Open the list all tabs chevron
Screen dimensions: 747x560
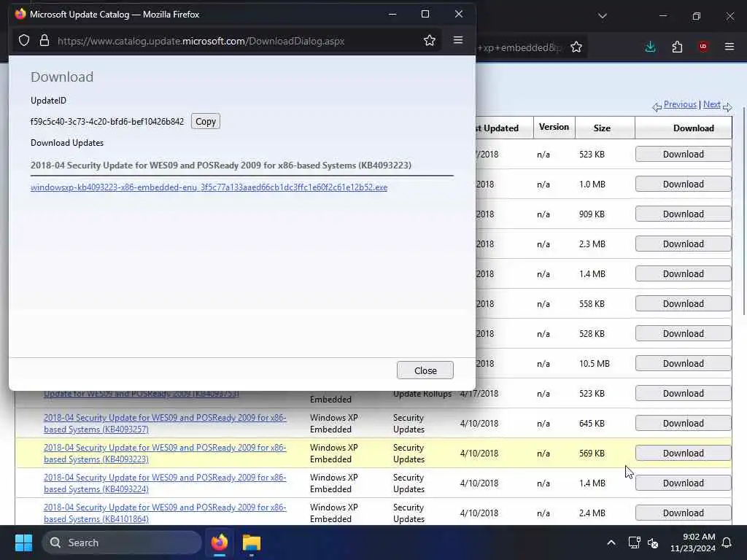602,16
